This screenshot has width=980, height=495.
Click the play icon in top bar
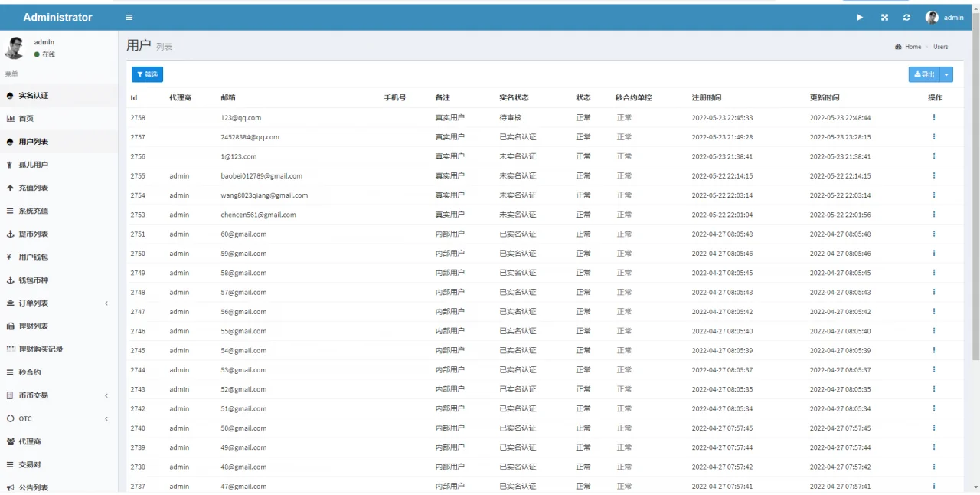(x=860, y=18)
